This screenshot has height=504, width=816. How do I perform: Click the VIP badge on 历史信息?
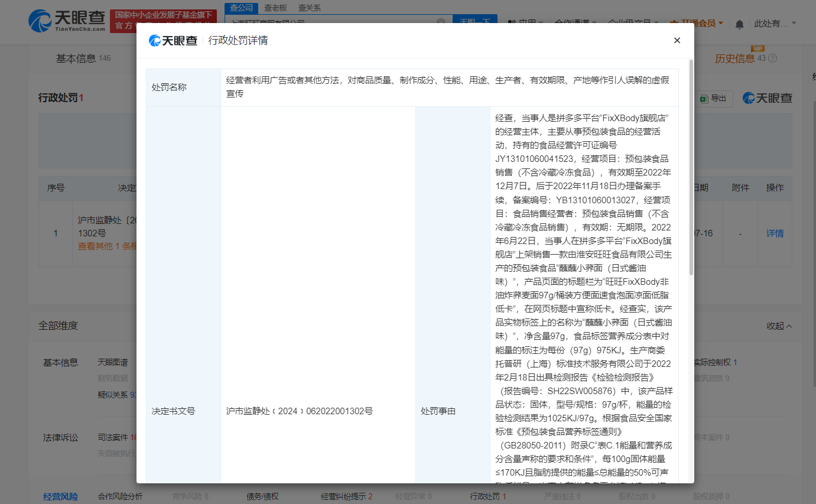coord(758,50)
